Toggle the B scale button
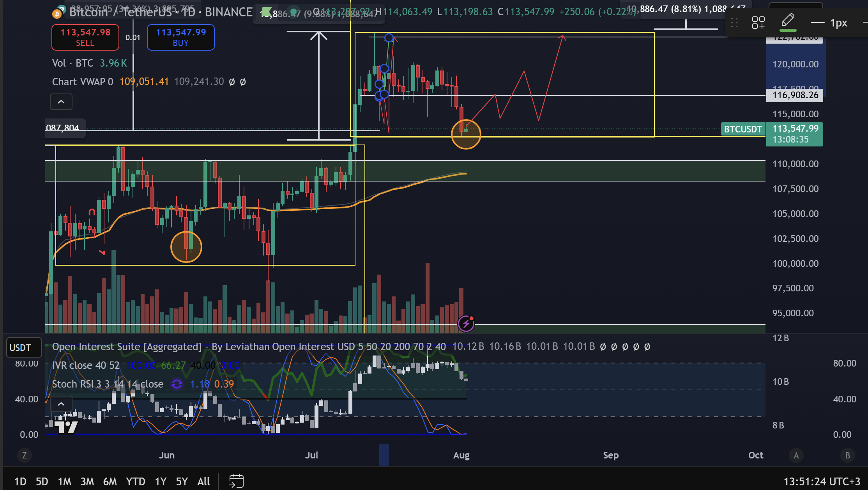 click(x=847, y=455)
